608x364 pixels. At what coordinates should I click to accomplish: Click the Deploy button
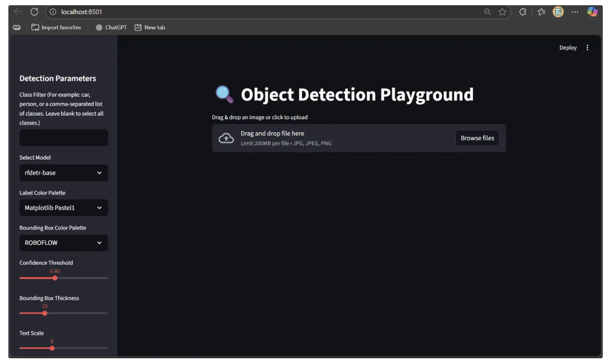[568, 48]
